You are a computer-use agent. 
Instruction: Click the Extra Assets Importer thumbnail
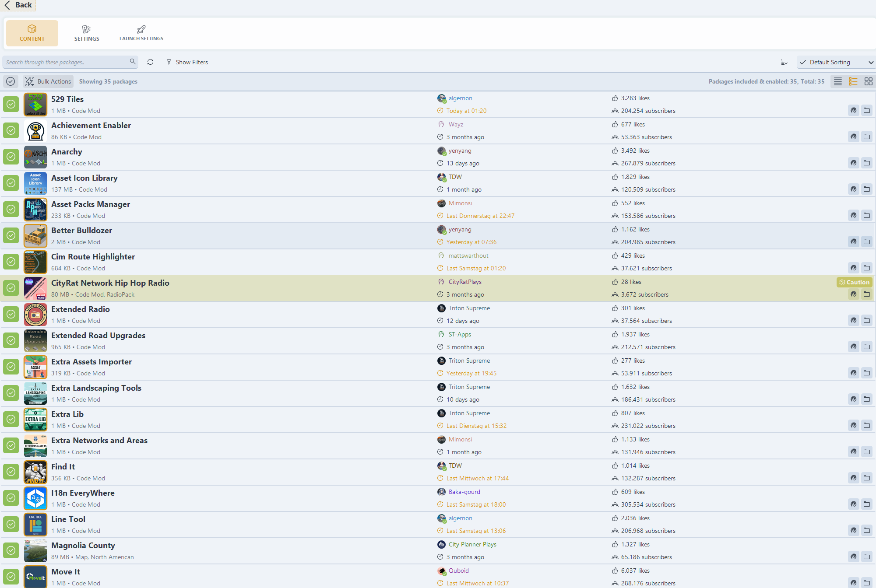[35, 367]
